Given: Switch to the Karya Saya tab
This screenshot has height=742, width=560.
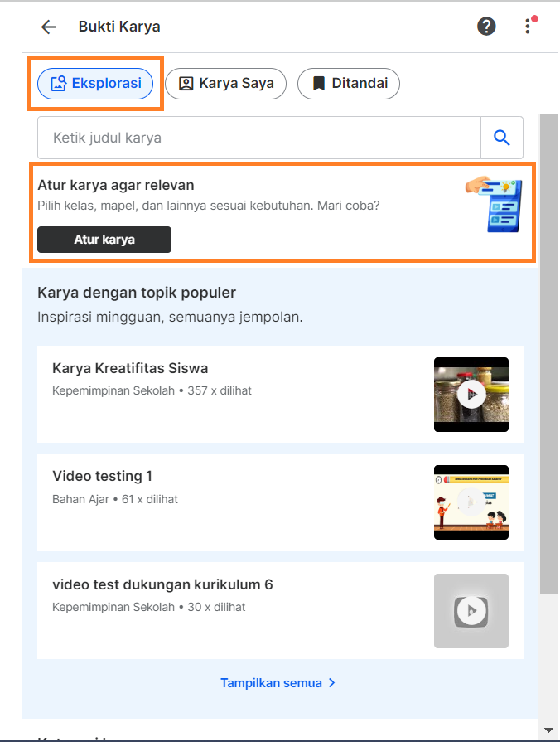Looking at the screenshot, I should tap(225, 84).
